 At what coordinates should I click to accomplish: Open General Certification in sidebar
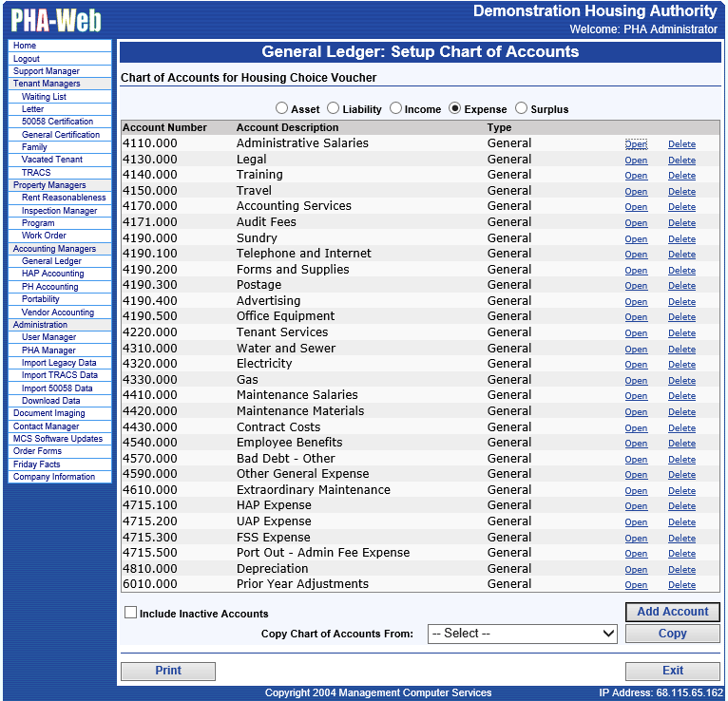tap(60, 135)
